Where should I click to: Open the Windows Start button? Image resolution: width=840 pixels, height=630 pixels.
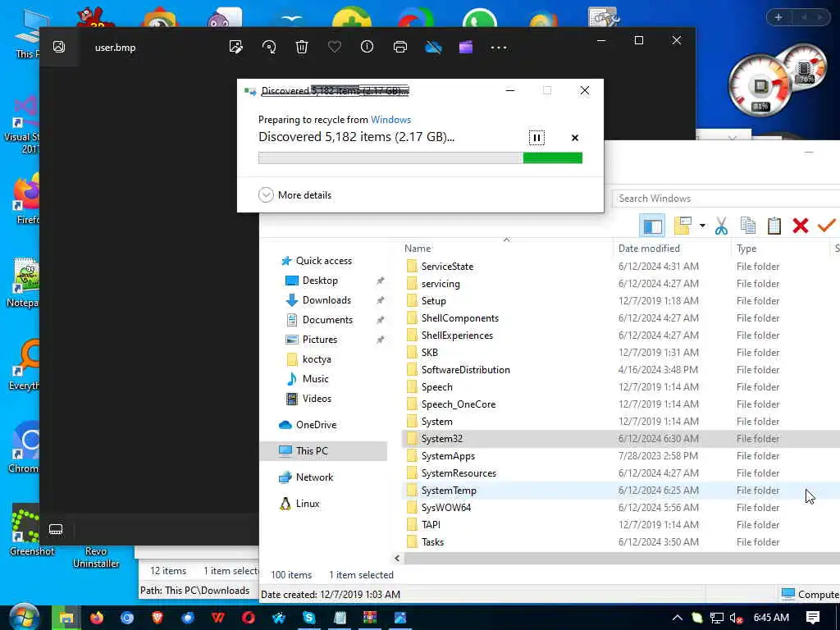24,618
